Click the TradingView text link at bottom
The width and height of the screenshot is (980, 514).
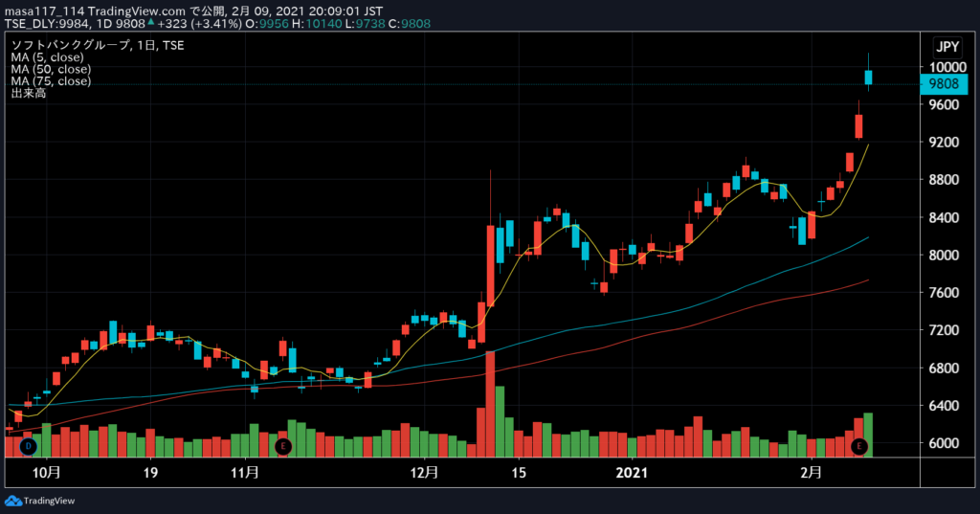point(49,501)
